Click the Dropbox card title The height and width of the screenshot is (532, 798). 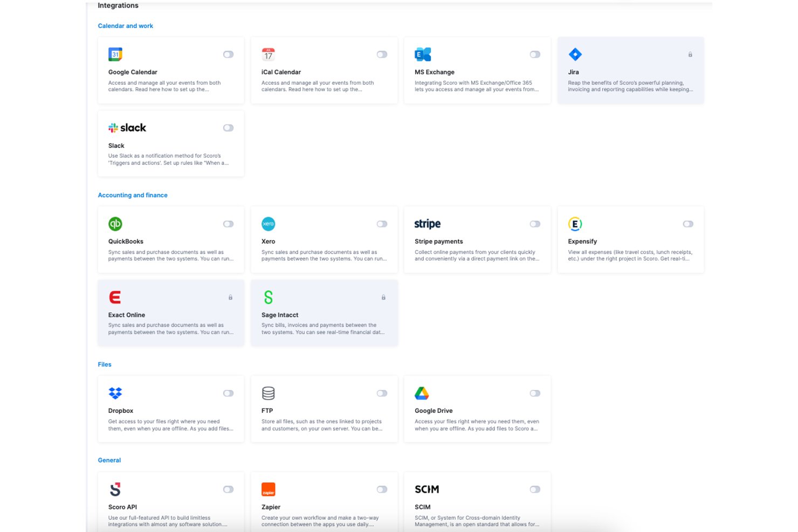click(121, 411)
